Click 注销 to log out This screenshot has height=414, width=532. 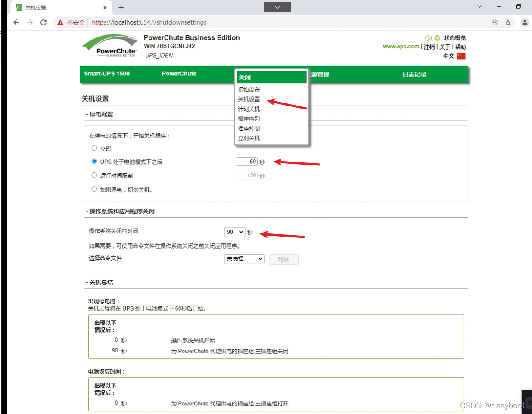(429, 47)
